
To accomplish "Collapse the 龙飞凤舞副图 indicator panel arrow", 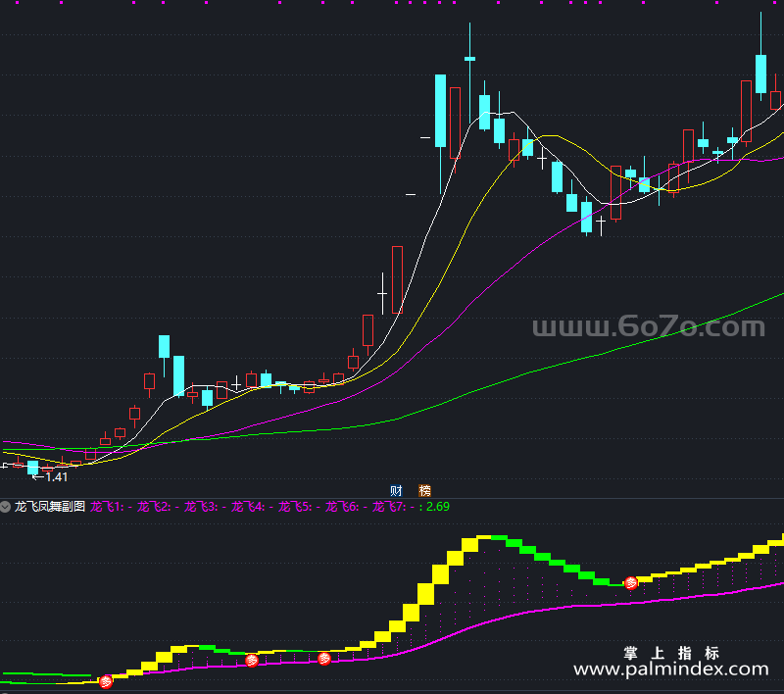I will click(x=6, y=507).
